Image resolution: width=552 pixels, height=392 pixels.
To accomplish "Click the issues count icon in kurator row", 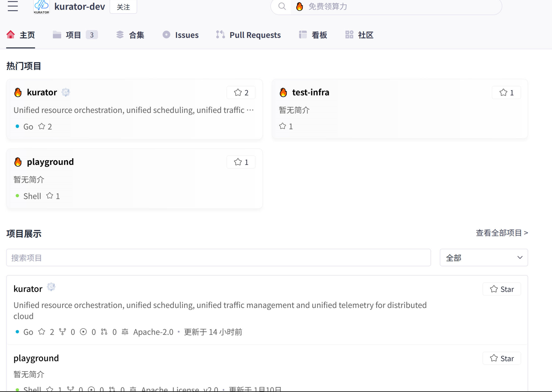I will pyautogui.click(x=83, y=332).
